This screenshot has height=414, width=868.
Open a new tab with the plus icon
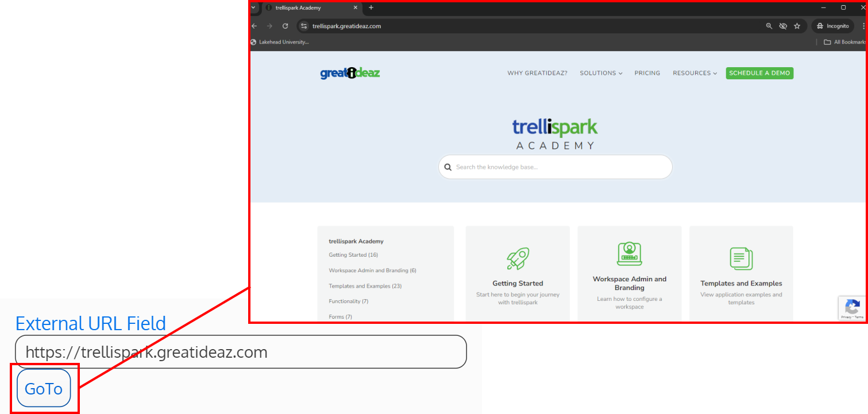(x=371, y=7)
